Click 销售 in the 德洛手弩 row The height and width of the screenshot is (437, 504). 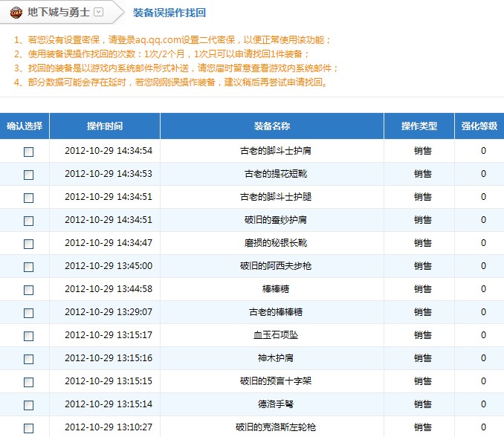point(423,404)
